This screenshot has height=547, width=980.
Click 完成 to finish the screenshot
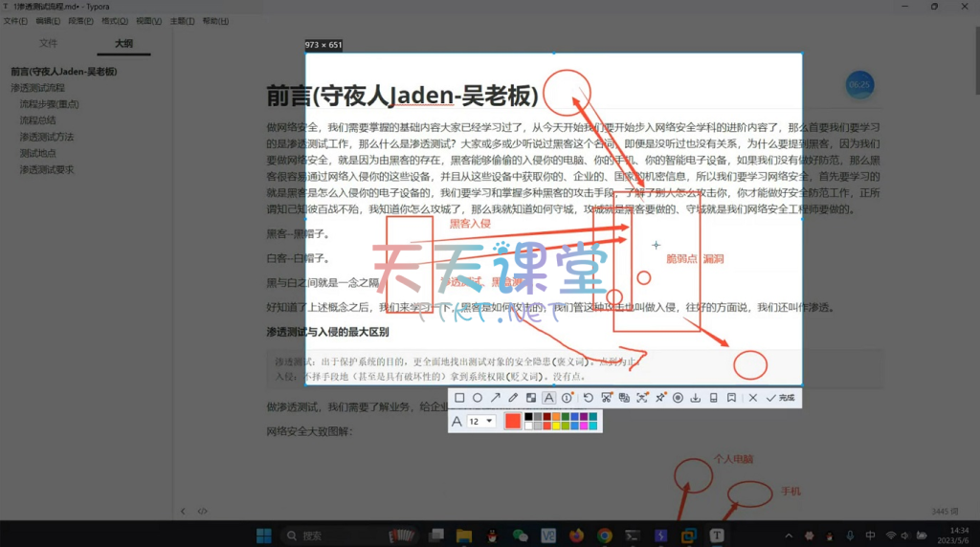(x=780, y=398)
